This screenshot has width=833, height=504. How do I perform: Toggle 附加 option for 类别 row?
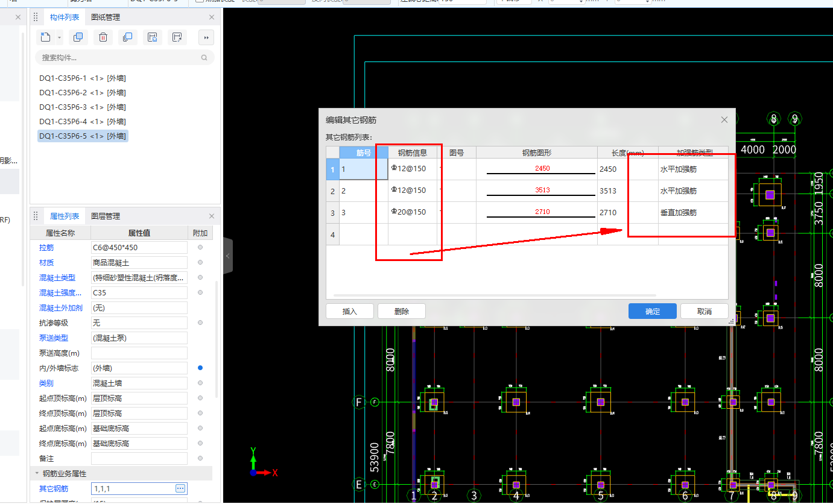[x=200, y=383]
